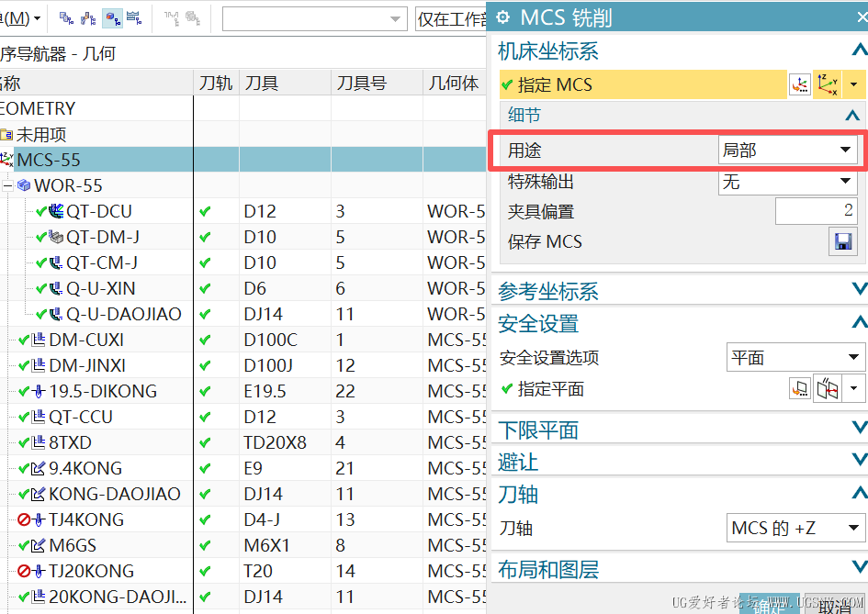The width and height of the screenshot is (868, 614).
Task: Select the machining method view toolbar icon
Action: (x=134, y=18)
